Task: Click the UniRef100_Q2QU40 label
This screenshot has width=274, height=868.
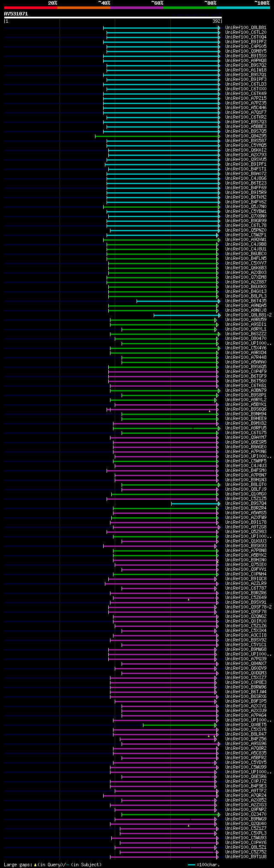Action: (x=246, y=824)
